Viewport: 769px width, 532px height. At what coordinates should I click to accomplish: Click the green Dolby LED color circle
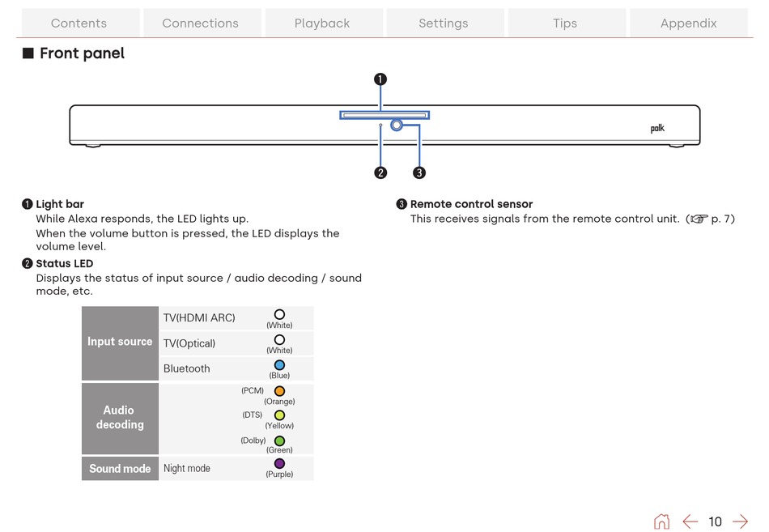279,440
